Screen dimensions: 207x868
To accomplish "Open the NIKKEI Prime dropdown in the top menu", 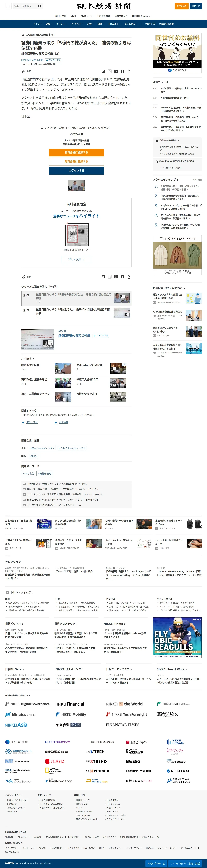I will (x=141, y=16).
